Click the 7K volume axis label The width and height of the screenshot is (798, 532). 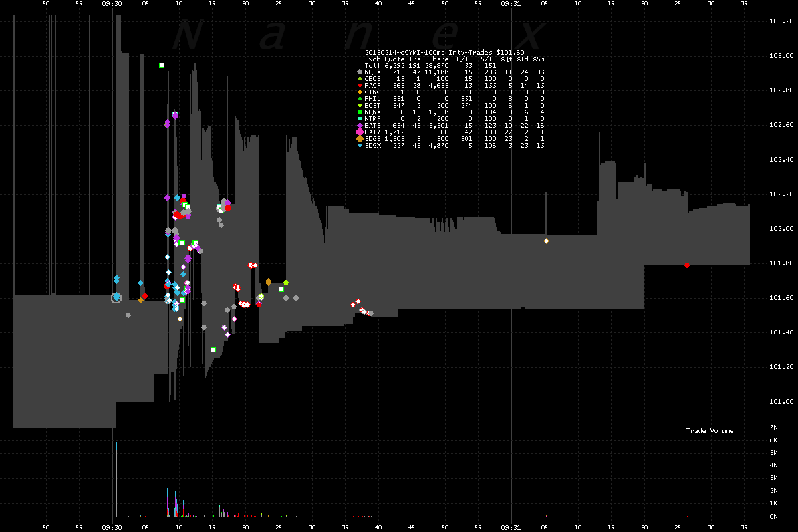click(x=773, y=427)
